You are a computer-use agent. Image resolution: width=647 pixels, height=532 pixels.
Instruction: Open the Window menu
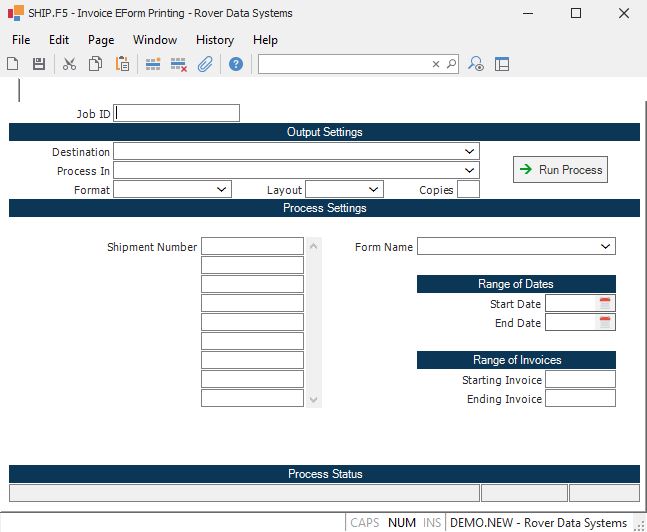(155, 40)
